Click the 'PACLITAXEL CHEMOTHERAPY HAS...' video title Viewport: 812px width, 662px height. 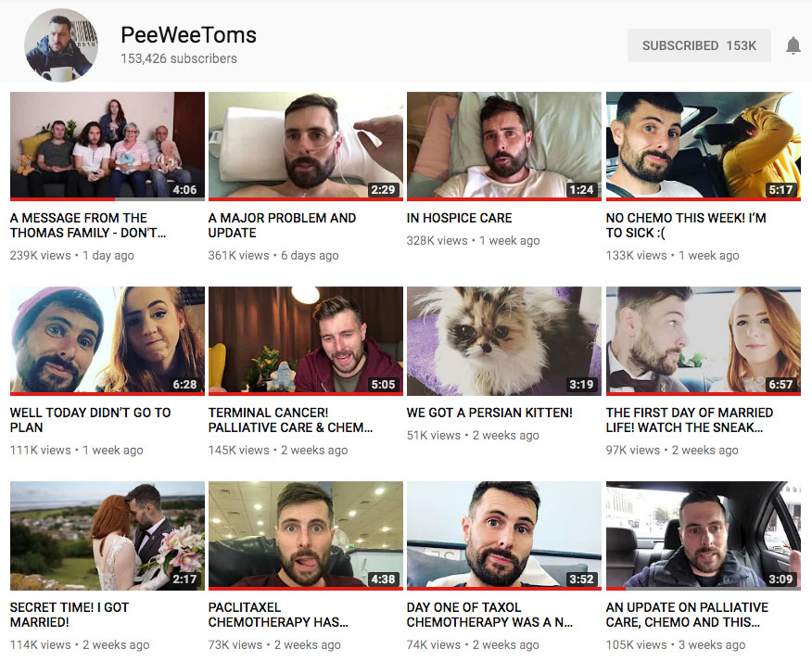278,615
